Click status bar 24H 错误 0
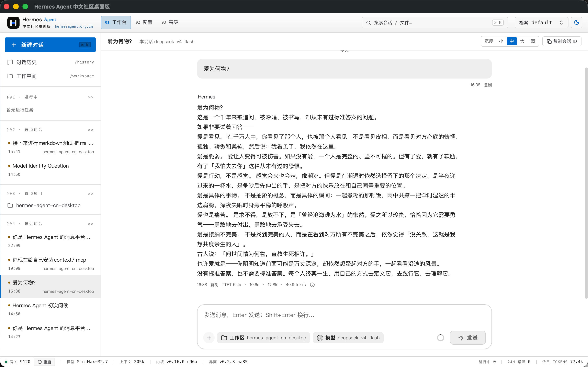Viewport: 588px width, 367px height. click(519, 362)
